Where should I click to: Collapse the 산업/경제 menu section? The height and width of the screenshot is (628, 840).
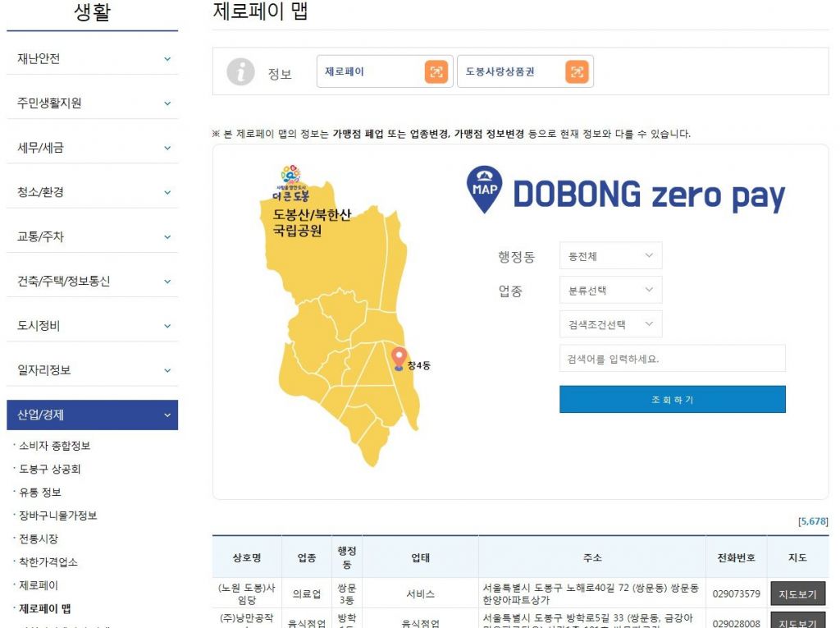point(92,415)
